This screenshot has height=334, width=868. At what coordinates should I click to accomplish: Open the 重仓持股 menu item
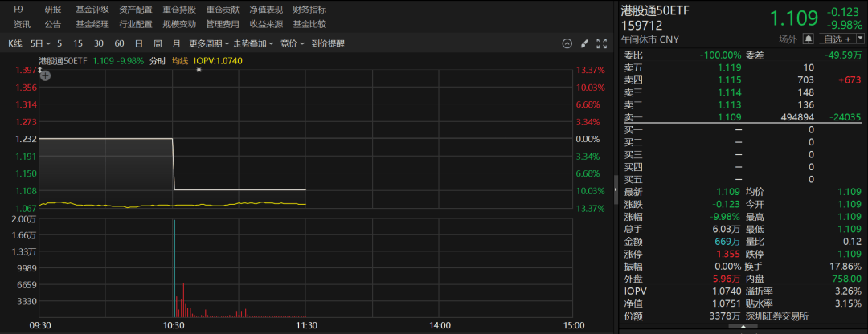pos(178,10)
